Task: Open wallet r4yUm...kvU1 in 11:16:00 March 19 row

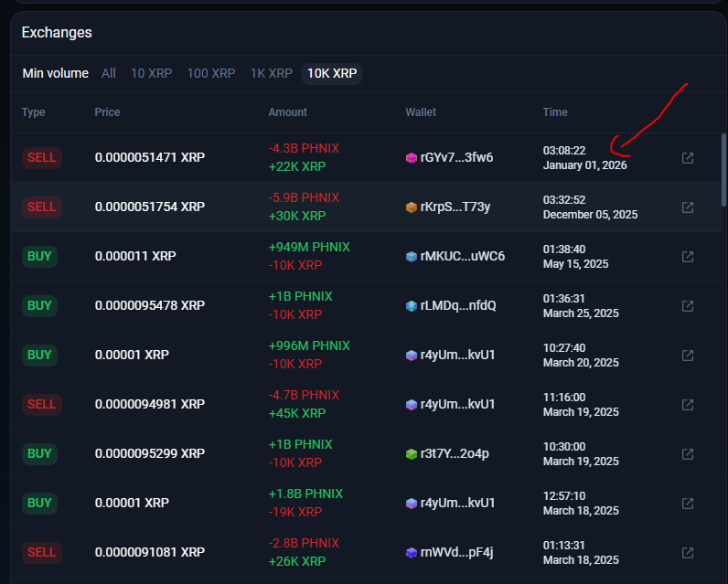Action: pos(458,405)
